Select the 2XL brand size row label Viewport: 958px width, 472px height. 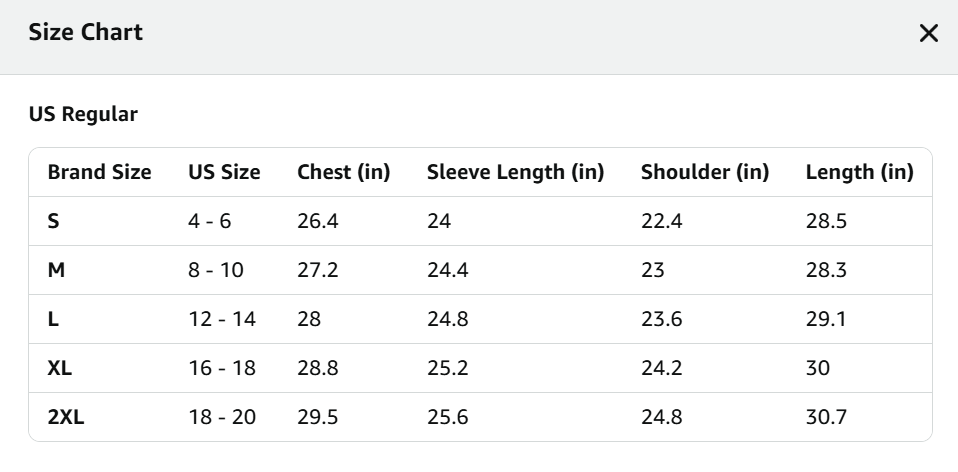click(x=66, y=417)
